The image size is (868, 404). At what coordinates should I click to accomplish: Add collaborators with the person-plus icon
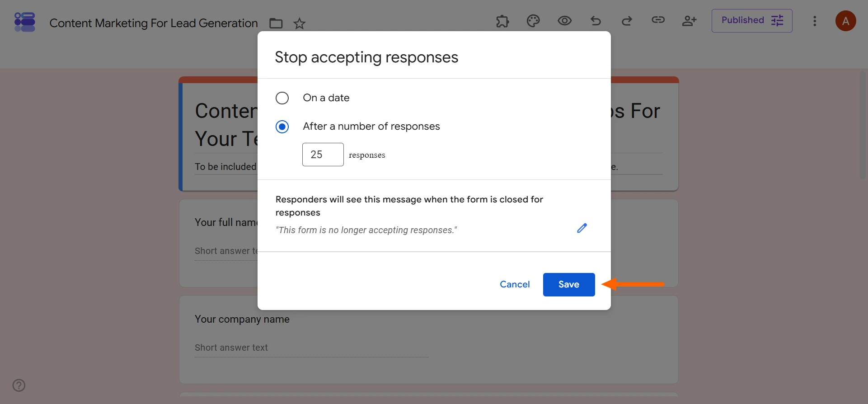tap(689, 21)
